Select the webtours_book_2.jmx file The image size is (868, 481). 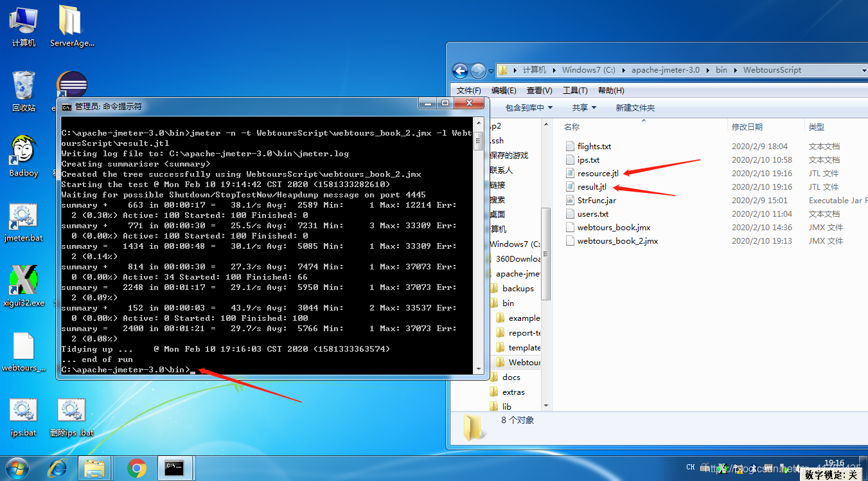click(612, 240)
